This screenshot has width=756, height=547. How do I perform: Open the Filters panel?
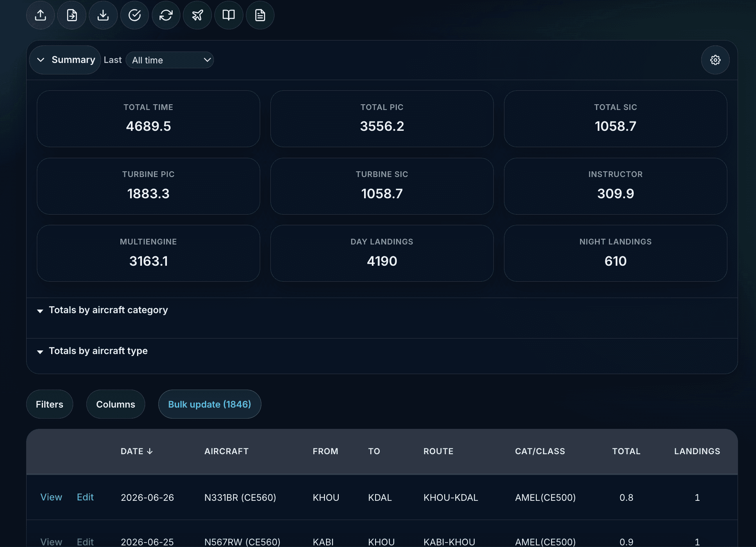click(49, 404)
